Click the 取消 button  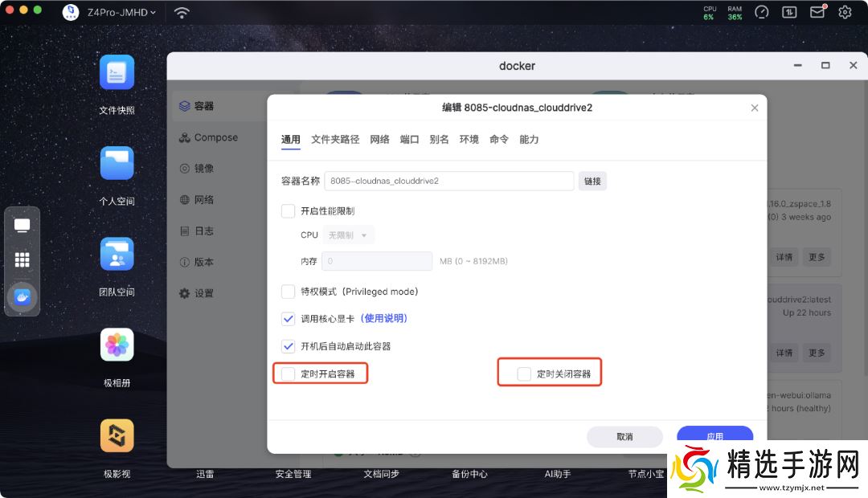point(624,436)
